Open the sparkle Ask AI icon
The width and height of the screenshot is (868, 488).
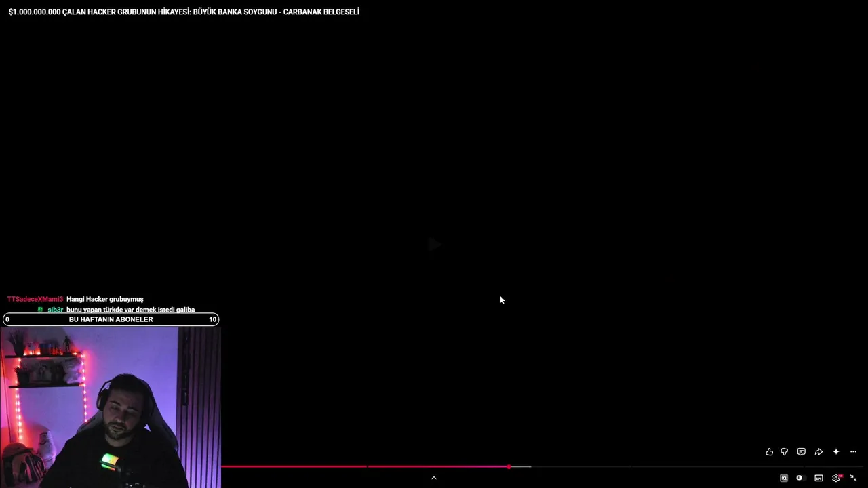(836, 452)
